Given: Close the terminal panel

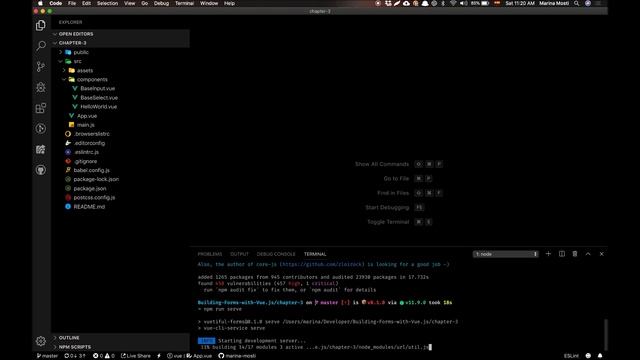Looking at the screenshot, I should 602,254.
